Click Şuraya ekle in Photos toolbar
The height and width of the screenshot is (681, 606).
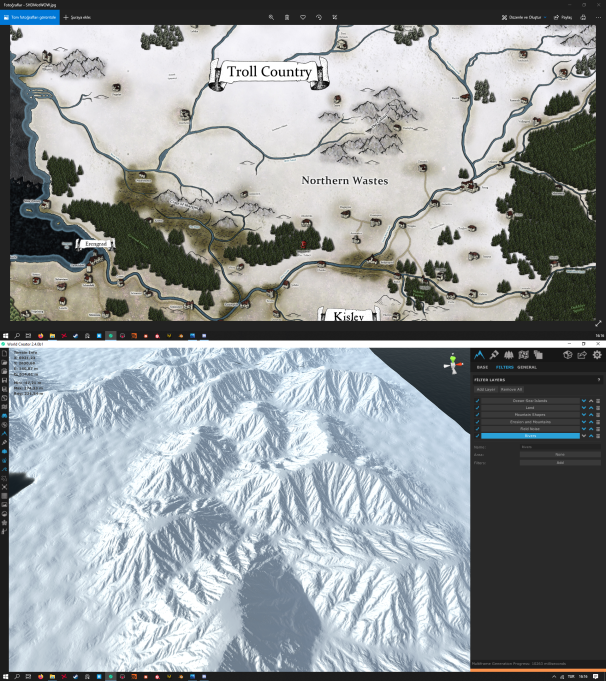[77, 17]
